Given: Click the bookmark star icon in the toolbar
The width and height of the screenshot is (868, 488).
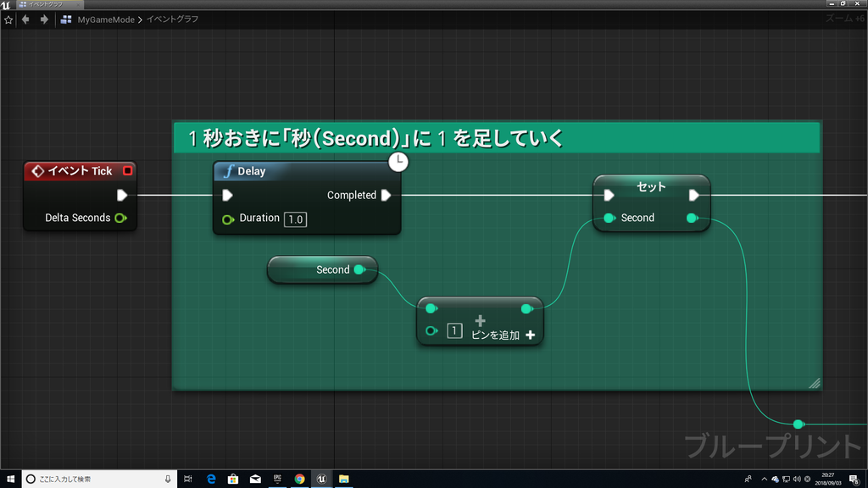Looking at the screenshot, I should tap(8, 19).
